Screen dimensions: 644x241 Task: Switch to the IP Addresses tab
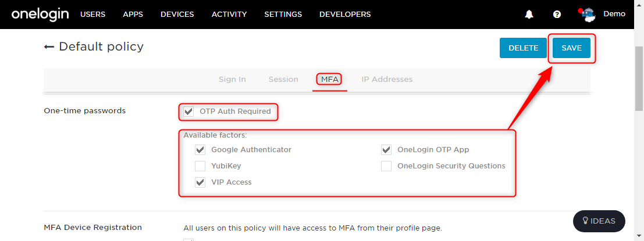tap(387, 80)
